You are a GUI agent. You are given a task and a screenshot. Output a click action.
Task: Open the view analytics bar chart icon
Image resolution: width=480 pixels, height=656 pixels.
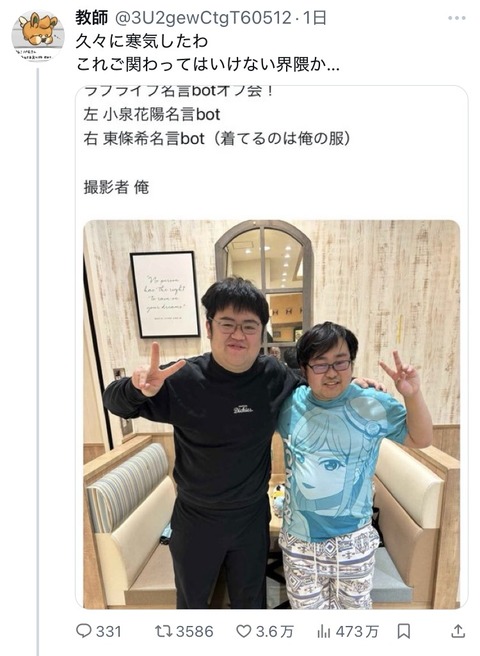pos(323,631)
